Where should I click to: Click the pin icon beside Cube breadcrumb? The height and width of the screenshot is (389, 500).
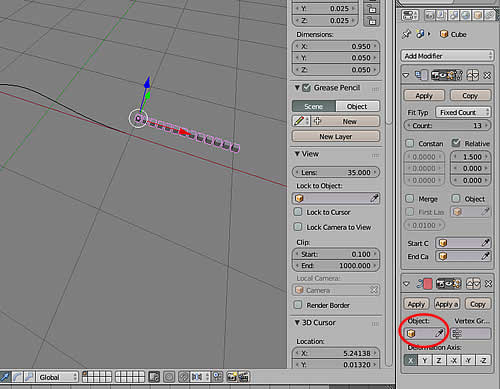coord(406,34)
